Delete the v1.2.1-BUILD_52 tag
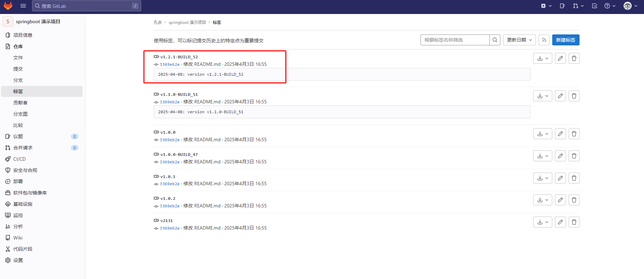 [x=574, y=58]
